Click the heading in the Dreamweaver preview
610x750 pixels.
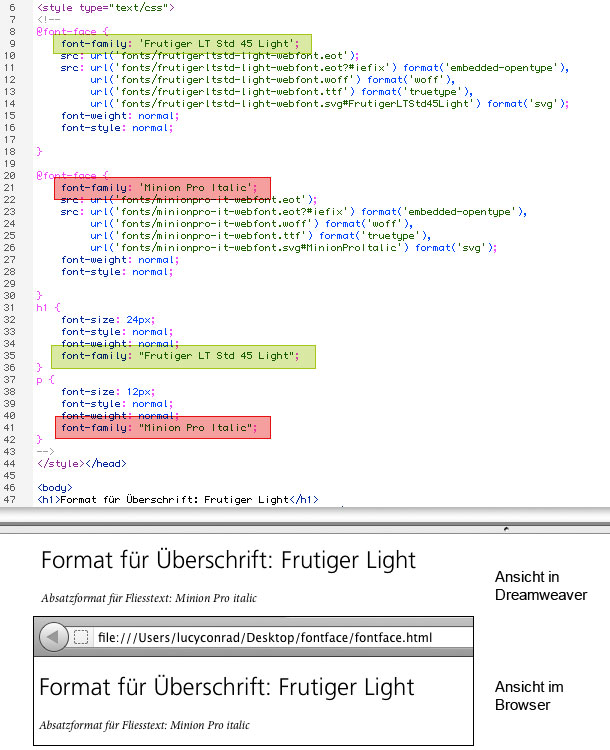coord(228,560)
